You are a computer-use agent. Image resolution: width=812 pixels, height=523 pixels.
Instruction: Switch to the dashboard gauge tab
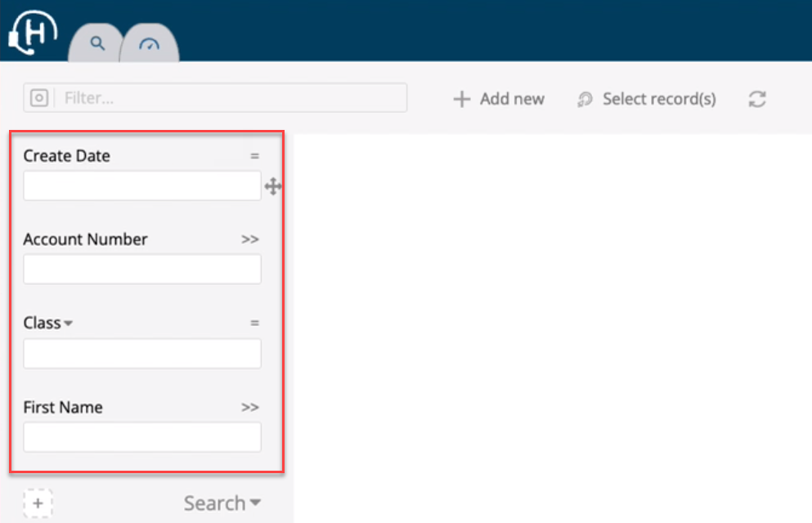click(x=150, y=44)
